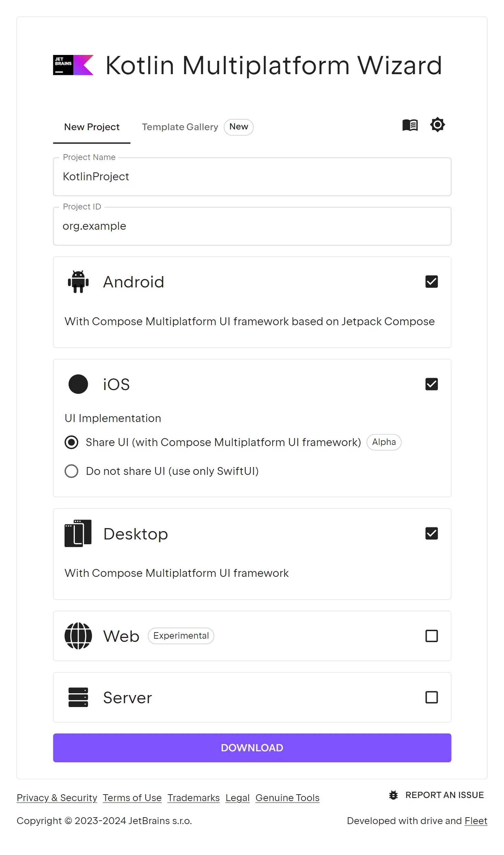Click the Desktop devices icon

[x=78, y=533]
